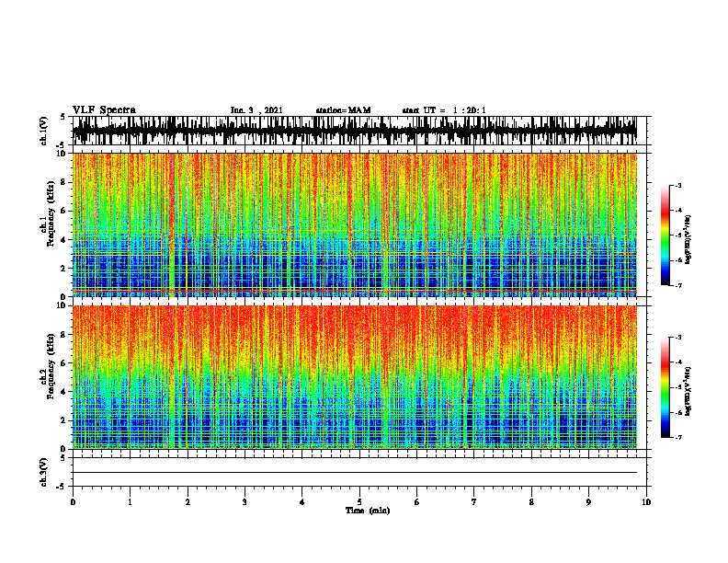728x563 pixels.
Task: Click the "station=MAM" header text
Action: (x=343, y=110)
